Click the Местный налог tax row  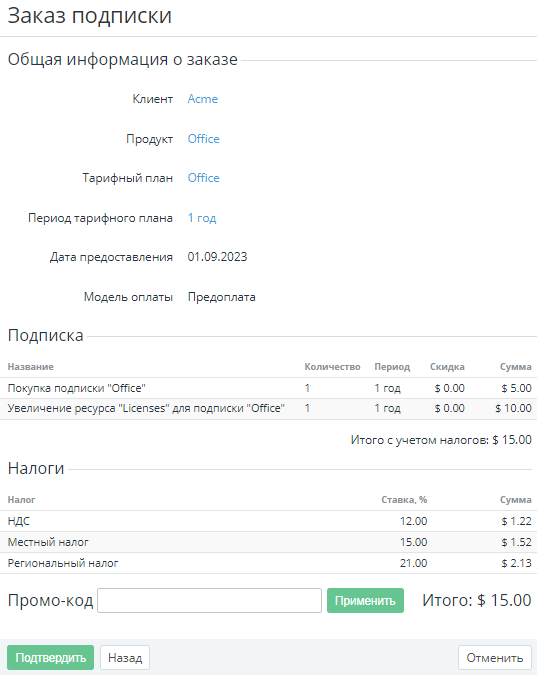268,542
